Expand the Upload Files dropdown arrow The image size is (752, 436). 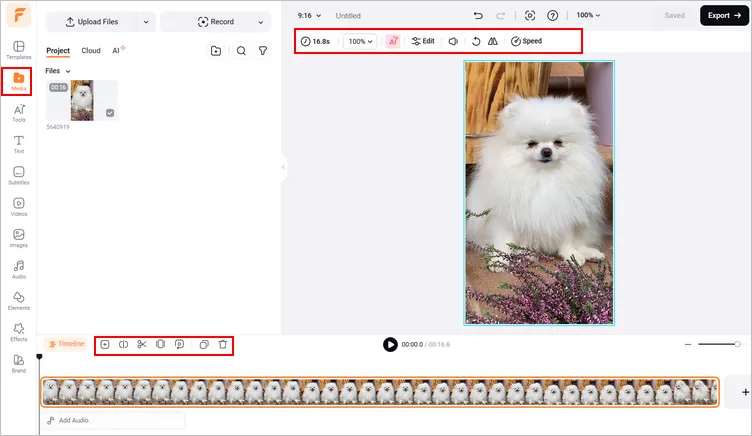pos(146,22)
